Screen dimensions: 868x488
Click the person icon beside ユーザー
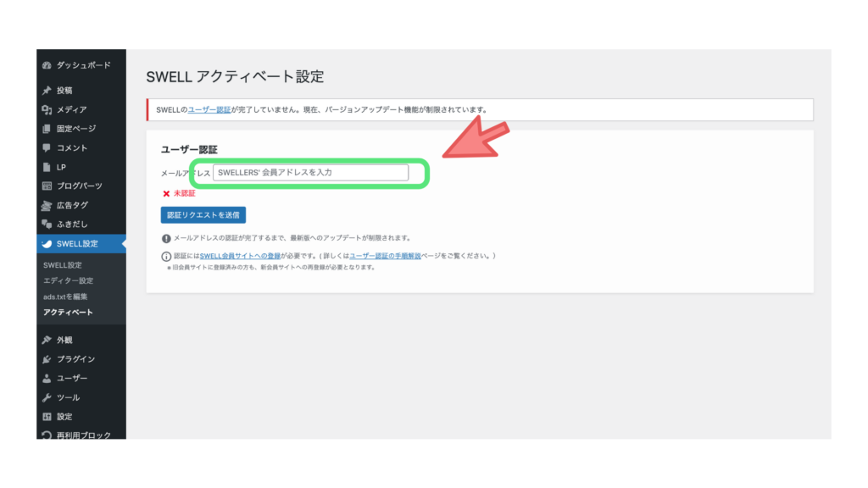coord(47,379)
